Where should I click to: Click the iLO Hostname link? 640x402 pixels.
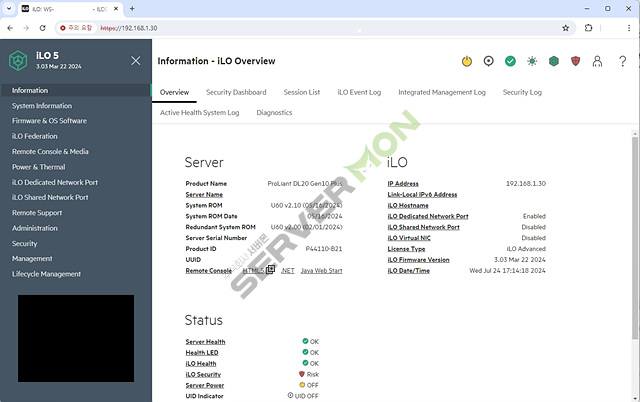click(408, 205)
